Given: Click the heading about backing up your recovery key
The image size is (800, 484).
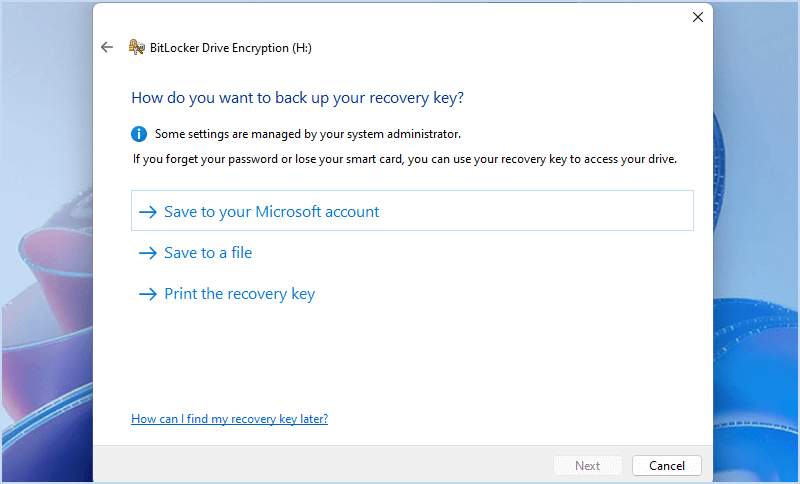Looking at the screenshot, I should pyautogui.click(x=298, y=98).
